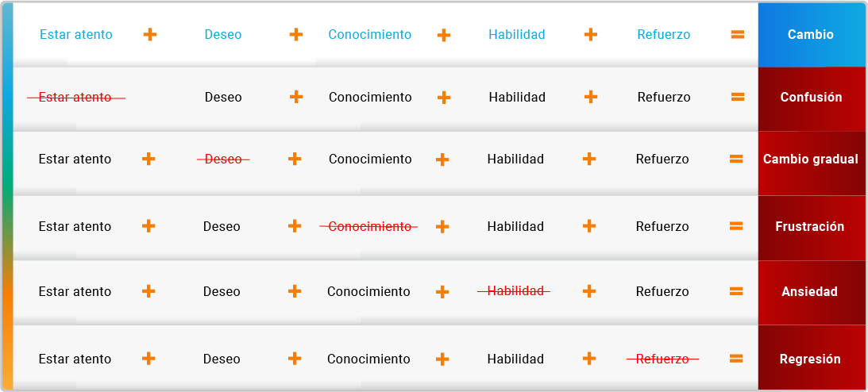868x392 pixels.
Task: Click plus icon after header Habilidad
Action: (x=591, y=34)
